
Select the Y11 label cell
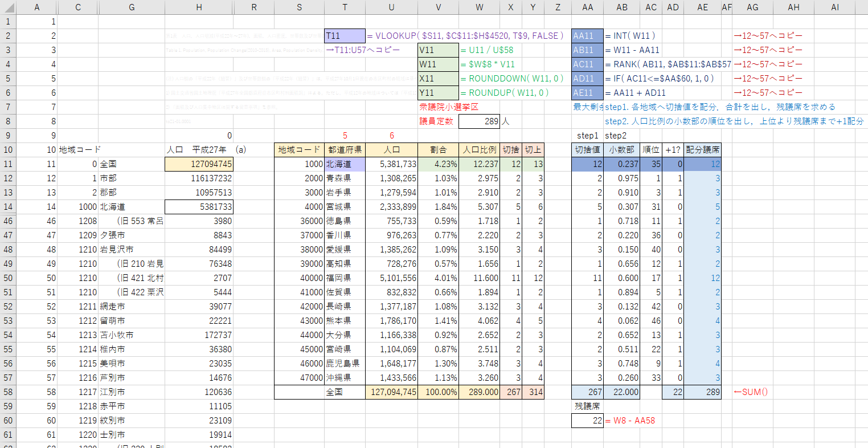pos(438,93)
